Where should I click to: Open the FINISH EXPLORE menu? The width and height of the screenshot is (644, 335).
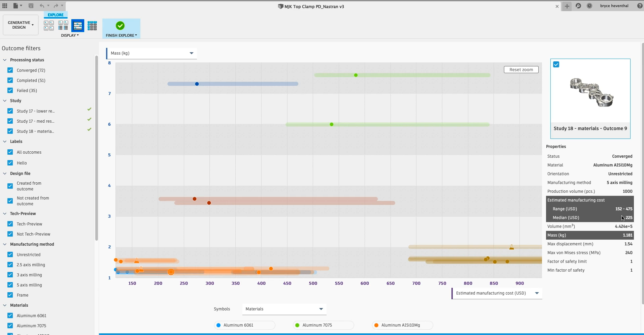pos(121,35)
